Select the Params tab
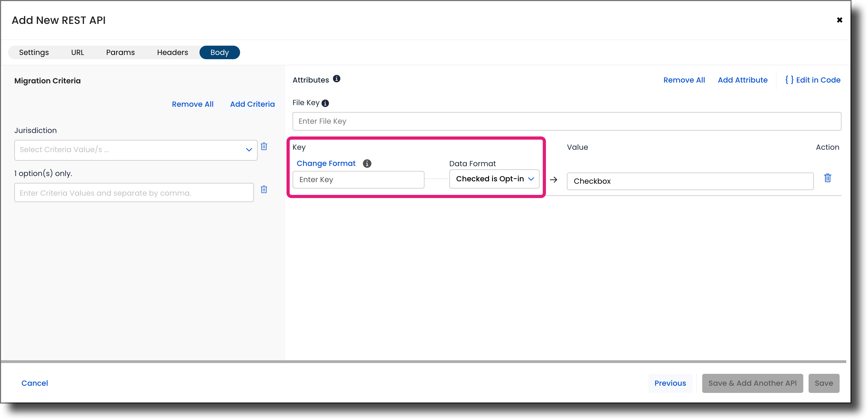Viewport: 868px width, 420px height. tap(120, 52)
